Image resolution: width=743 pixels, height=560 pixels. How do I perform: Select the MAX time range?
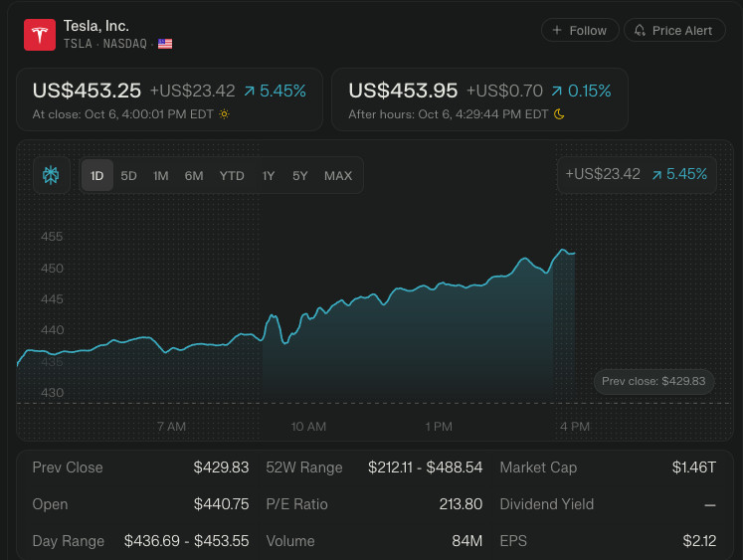click(x=338, y=176)
